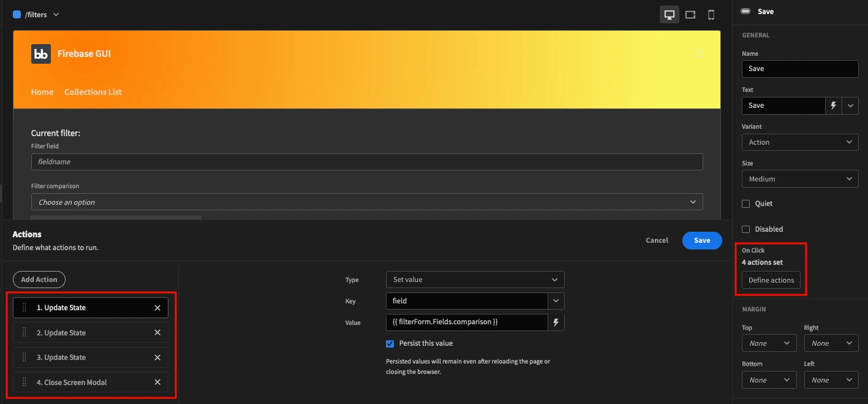Click Cancel in Actions panel
Image resolution: width=868 pixels, height=404 pixels.
[x=657, y=240]
